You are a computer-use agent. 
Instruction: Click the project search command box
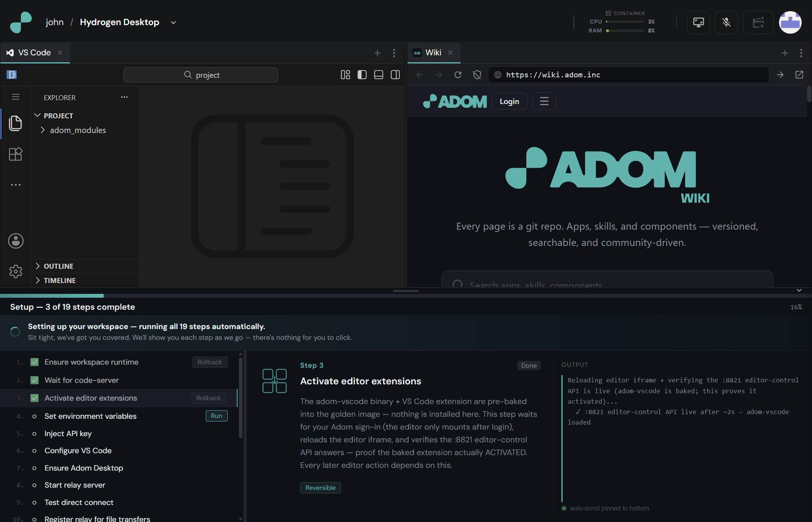(200, 75)
